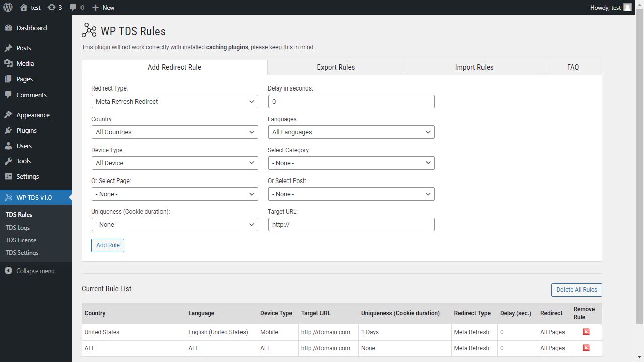Screen dimensions: 644x362
Task: Remove the United States rule with the red X
Action: pos(586,332)
